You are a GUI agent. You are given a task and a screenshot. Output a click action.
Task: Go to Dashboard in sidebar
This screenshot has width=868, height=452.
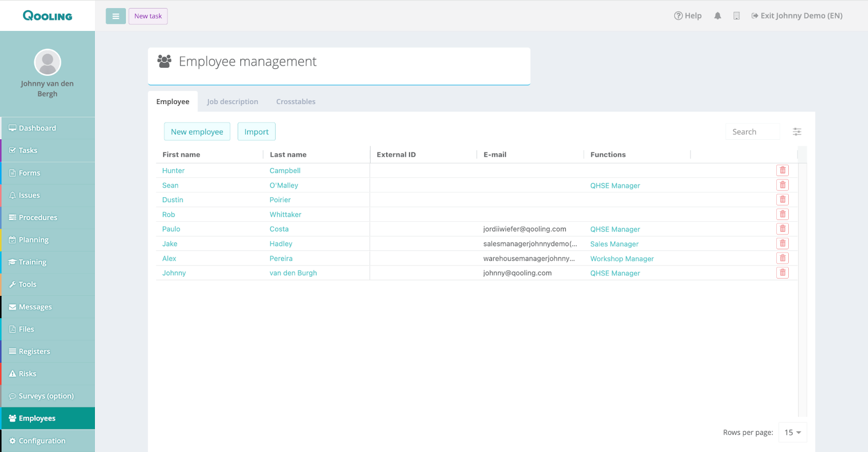(x=48, y=128)
